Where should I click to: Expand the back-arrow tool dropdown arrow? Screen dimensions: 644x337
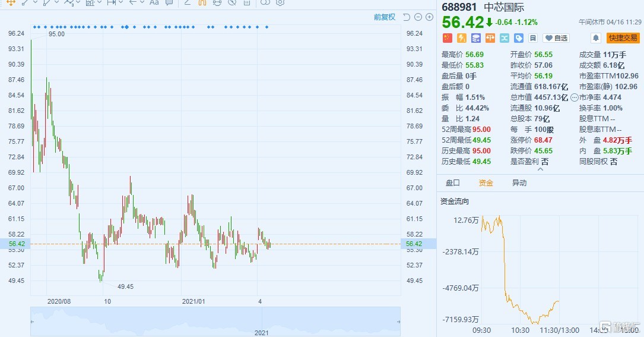tap(142, 2)
